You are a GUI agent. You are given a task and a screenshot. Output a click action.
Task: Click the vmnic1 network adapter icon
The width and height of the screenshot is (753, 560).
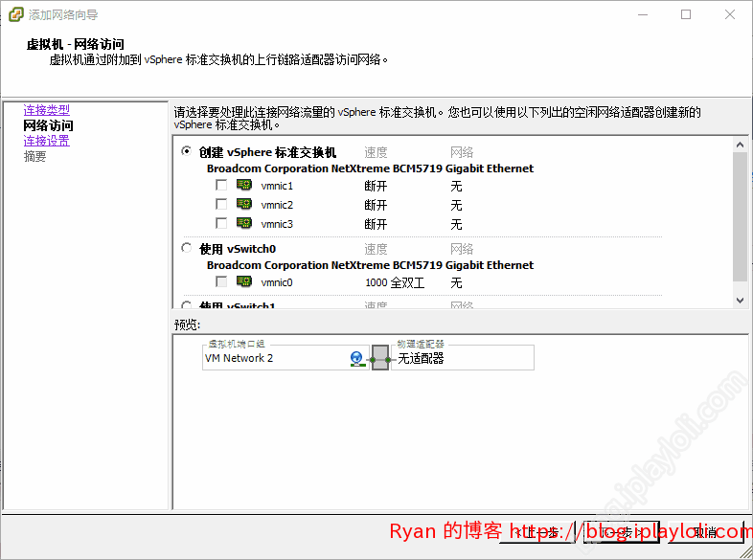tap(244, 185)
